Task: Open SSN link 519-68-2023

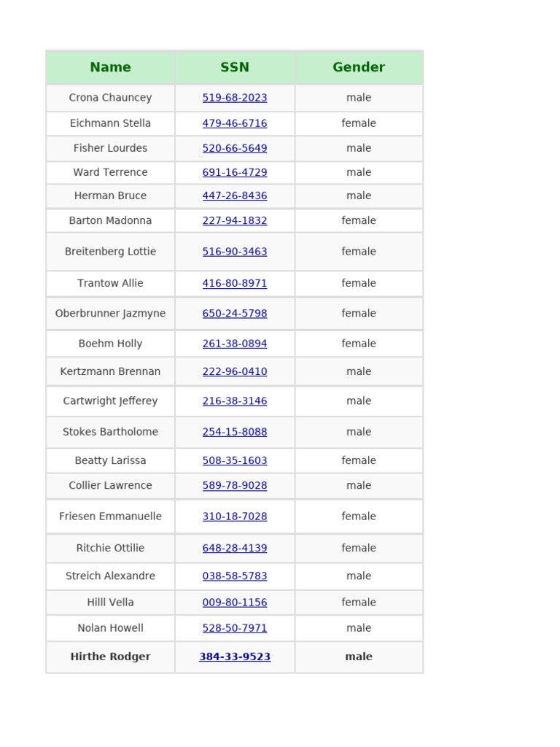Action: pyautogui.click(x=234, y=98)
